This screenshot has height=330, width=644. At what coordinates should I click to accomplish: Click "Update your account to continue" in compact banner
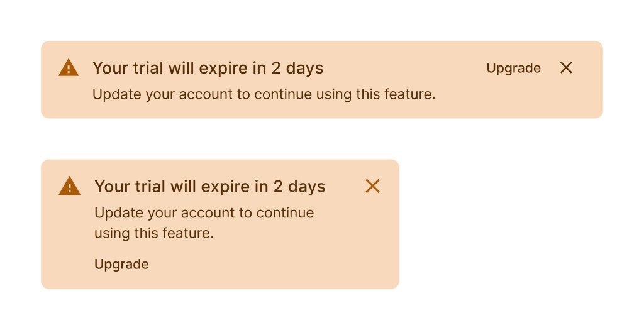[x=204, y=213]
